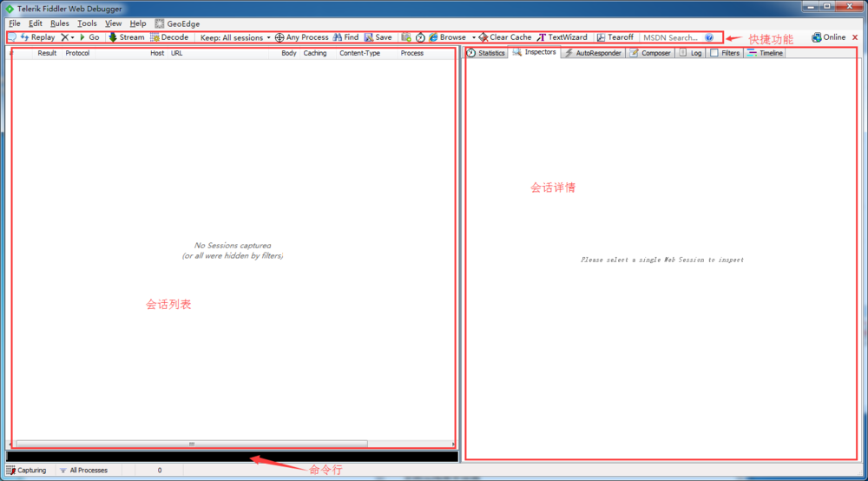Replay the selected sessions
Screen dimensions: 868x481
[x=37, y=37]
